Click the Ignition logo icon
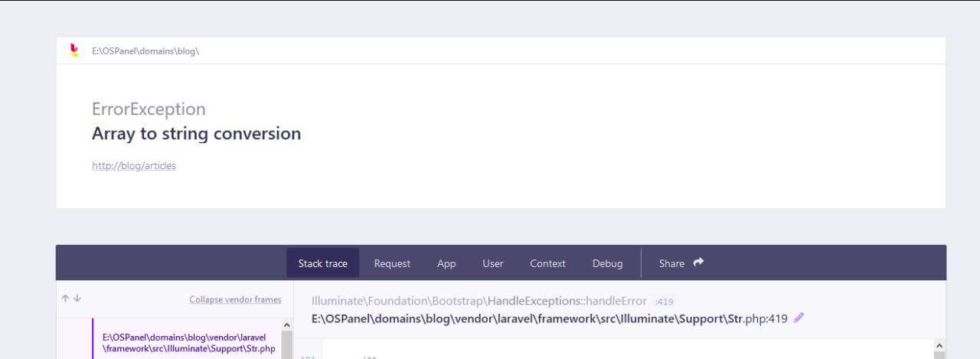 (74, 51)
